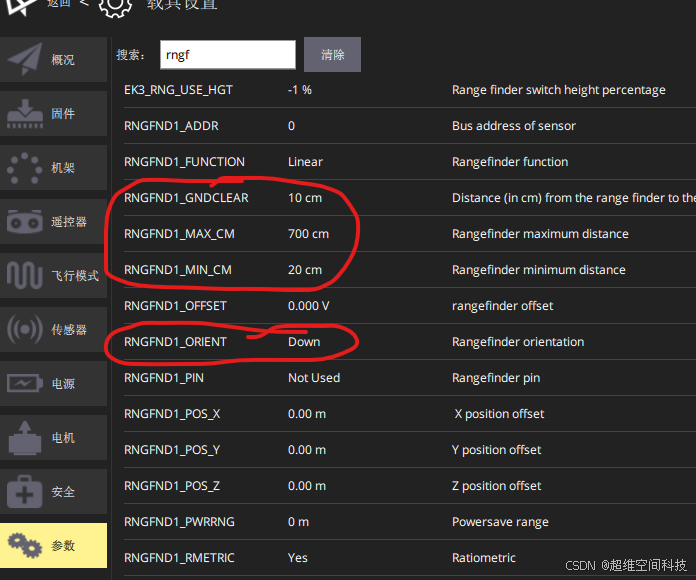
Task: Click the -1 % switch height value
Action: (300, 90)
